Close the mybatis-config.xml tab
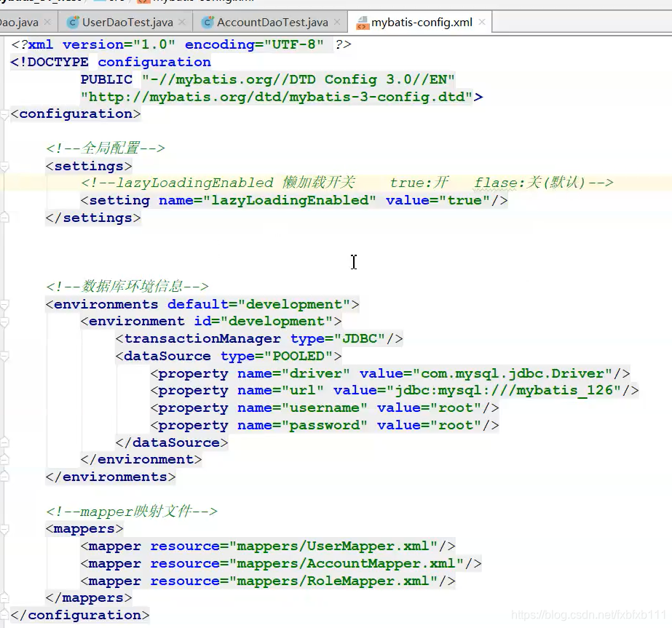This screenshot has height=628, width=672. pyautogui.click(x=482, y=22)
